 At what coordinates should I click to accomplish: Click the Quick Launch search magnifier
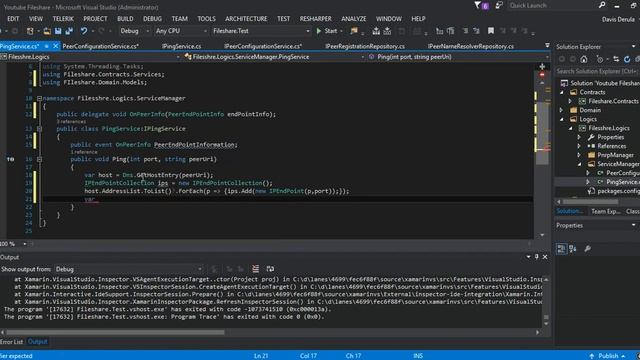(x=602, y=5)
